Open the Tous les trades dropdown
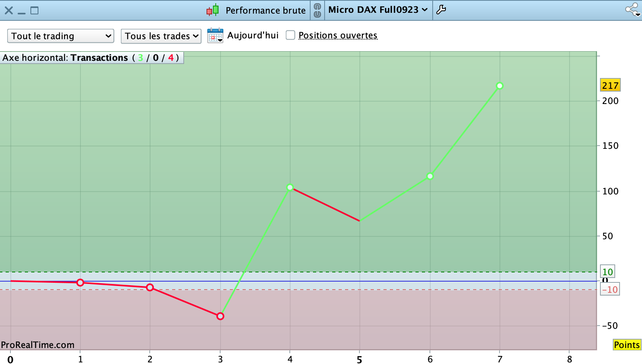642x364 pixels. pos(161,36)
